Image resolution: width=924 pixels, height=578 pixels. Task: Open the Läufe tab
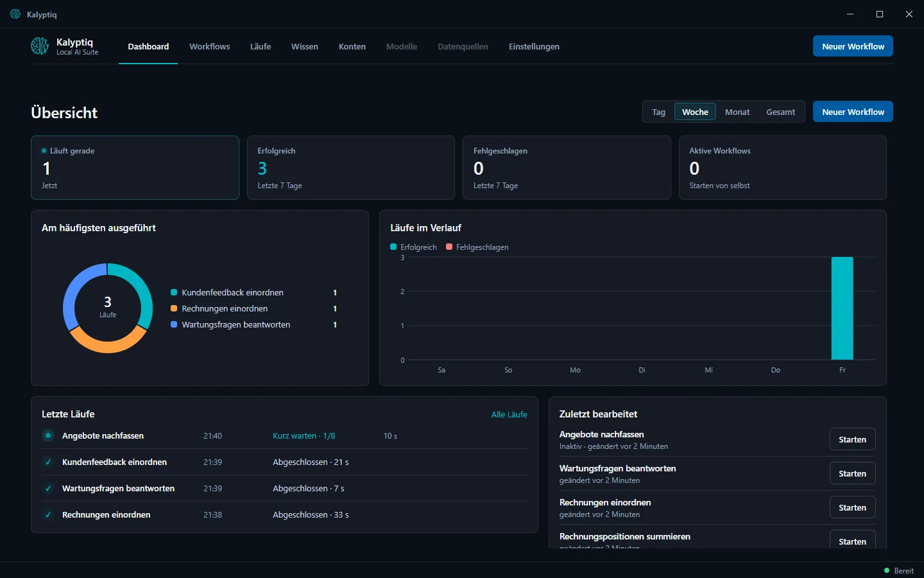261,46
